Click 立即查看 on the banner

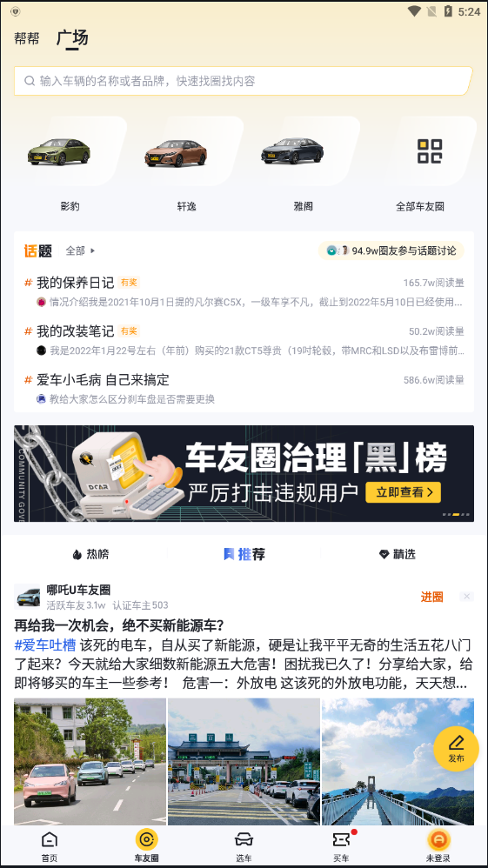point(404,491)
